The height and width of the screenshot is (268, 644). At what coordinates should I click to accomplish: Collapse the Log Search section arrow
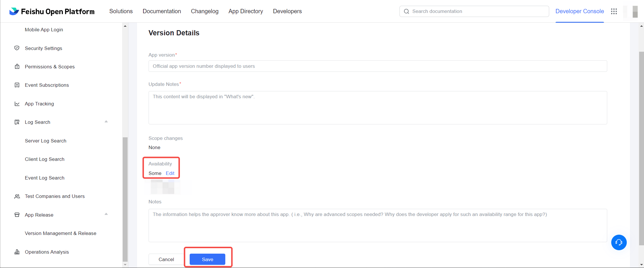106,122
